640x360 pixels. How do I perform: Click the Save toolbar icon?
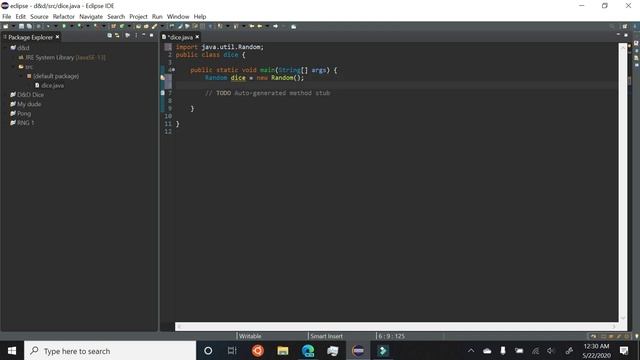[x=21, y=26]
